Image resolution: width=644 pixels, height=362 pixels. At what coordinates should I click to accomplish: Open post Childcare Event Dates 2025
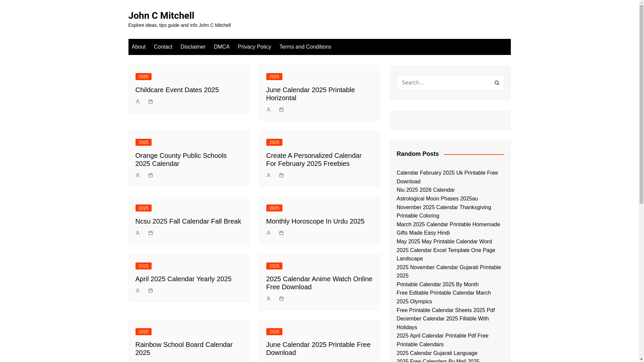177,90
